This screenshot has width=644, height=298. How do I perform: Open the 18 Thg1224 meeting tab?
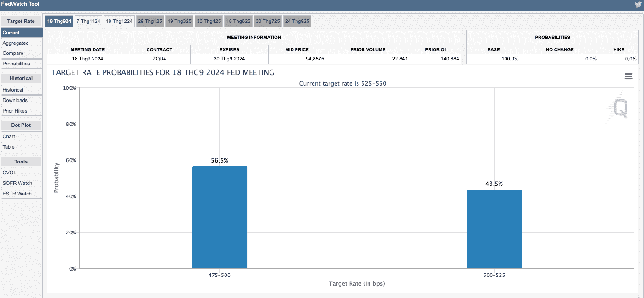(x=119, y=21)
